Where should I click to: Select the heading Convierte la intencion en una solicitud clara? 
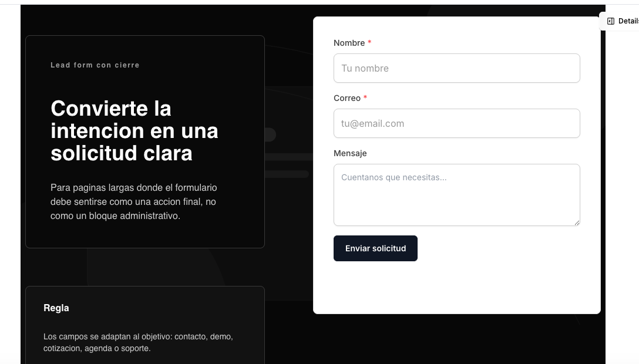point(134,131)
